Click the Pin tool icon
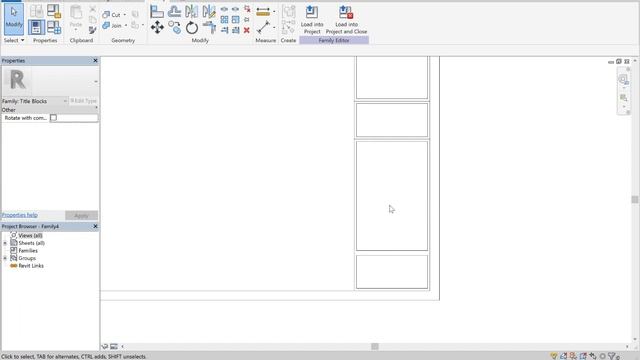The height and width of the screenshot is (360, 640). pos(247,20)
